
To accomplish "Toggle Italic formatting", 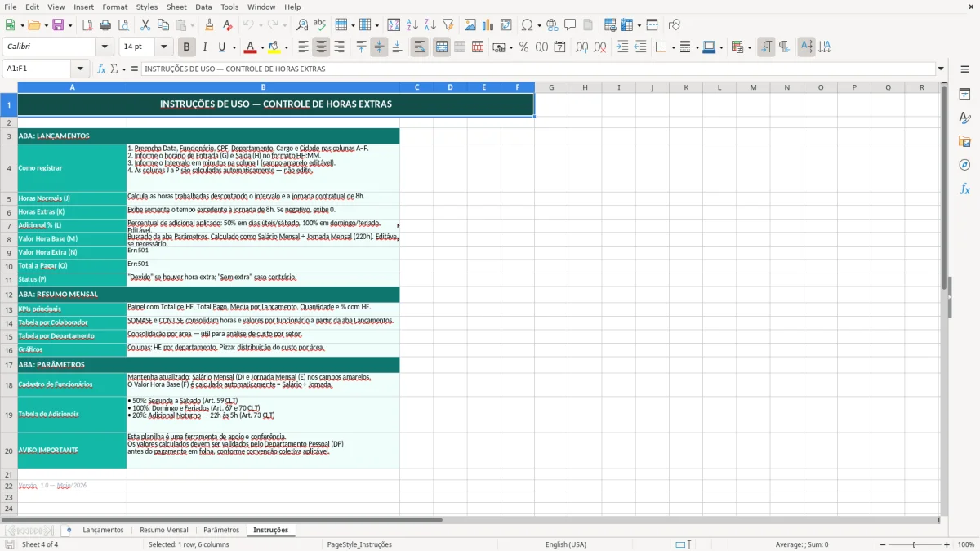I will point(204,47).
